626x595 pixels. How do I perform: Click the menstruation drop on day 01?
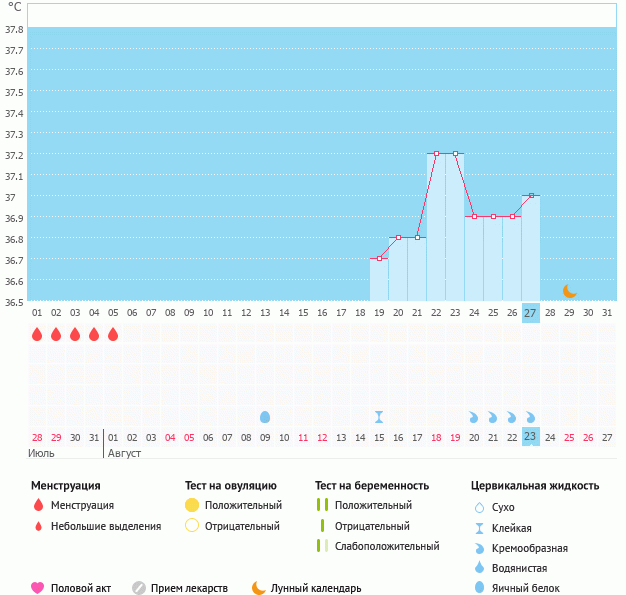[x=37, y=335]
